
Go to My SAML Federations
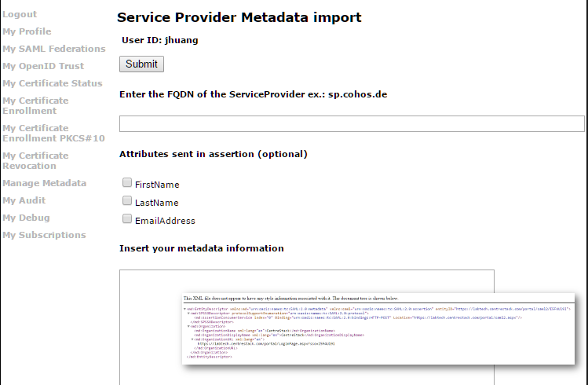click(54, 49)
